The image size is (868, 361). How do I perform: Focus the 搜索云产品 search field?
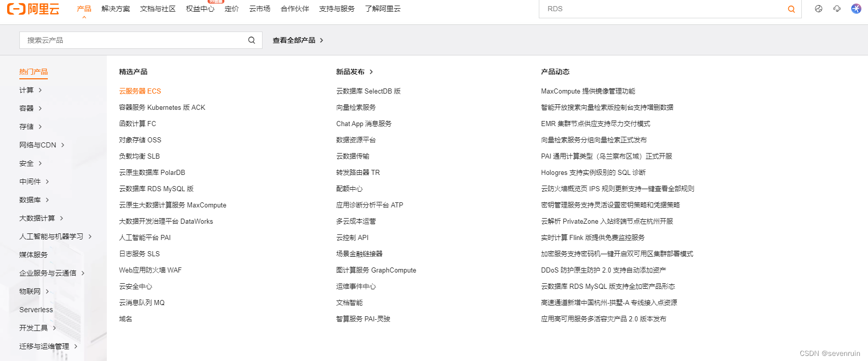[x=132, y=40]
